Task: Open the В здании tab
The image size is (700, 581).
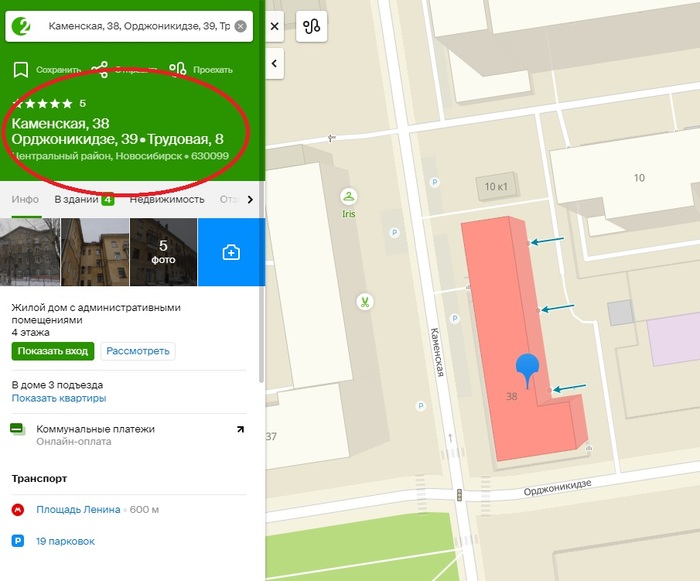Action: 83,199
